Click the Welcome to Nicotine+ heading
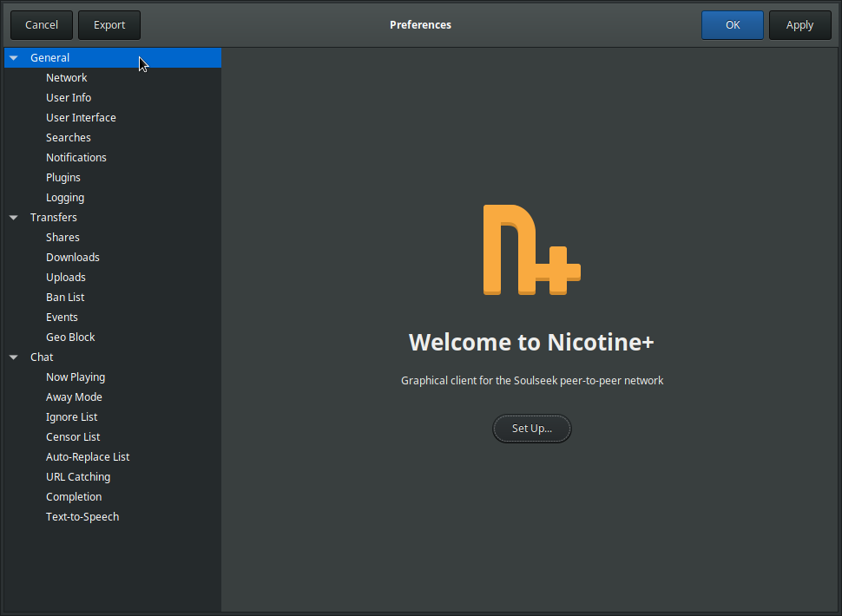 pos(531,343)
